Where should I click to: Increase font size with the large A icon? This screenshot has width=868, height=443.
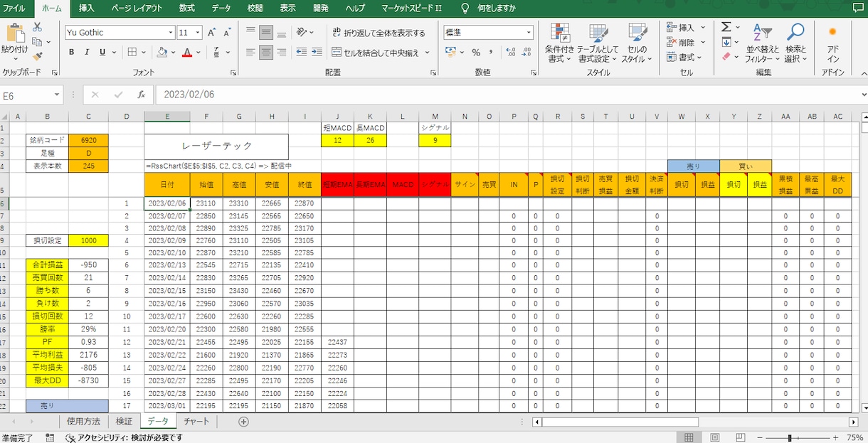[211, 33]
